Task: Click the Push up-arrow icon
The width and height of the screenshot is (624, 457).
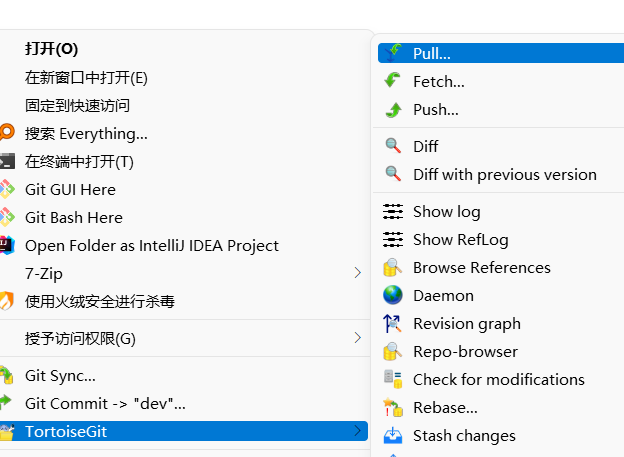Action: tap(394, 110)
